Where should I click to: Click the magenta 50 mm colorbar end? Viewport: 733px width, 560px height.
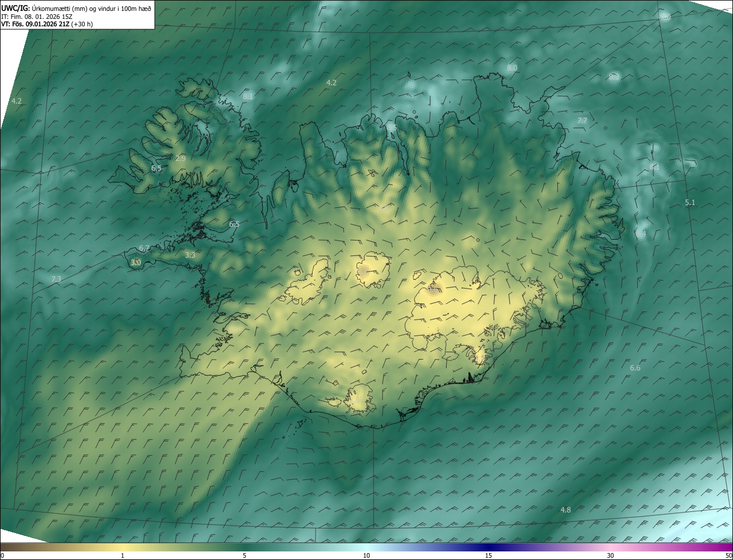click(728, 555)
